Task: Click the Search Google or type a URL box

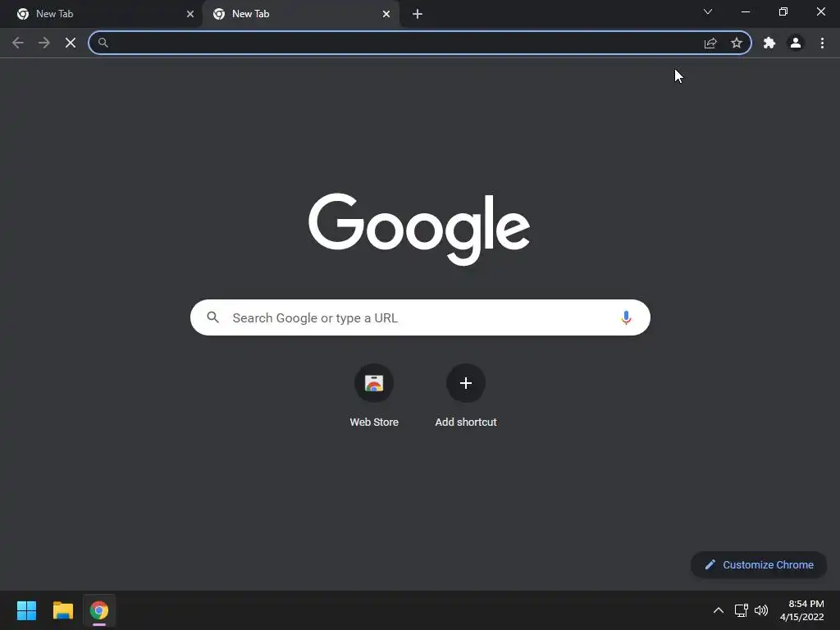Action: click(420, 317)
